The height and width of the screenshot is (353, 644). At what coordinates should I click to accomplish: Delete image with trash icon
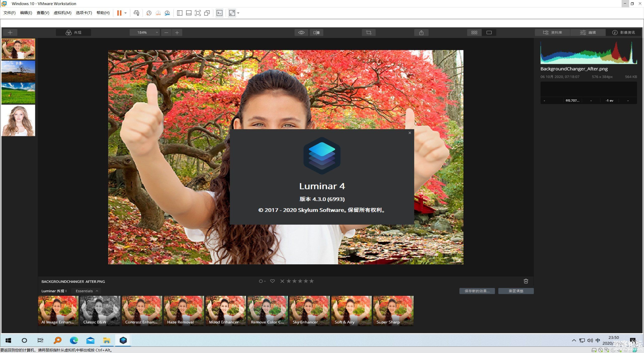click(x=526, y=281)
